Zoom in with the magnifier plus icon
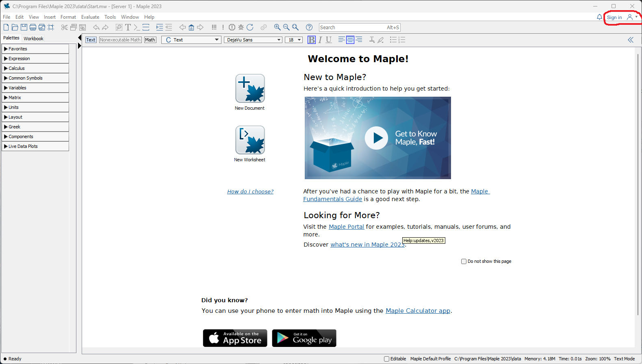Screen dimensions: 642x364 tap(278, 27)
